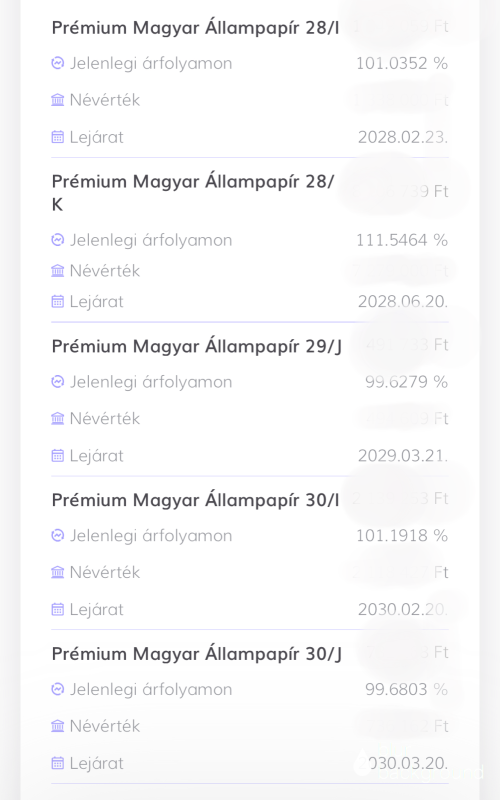The height and width of the screenshot is (800, 500).
Task: Click the calendar icon beside 2028.02.23.
Action: (x=58, y=137)
